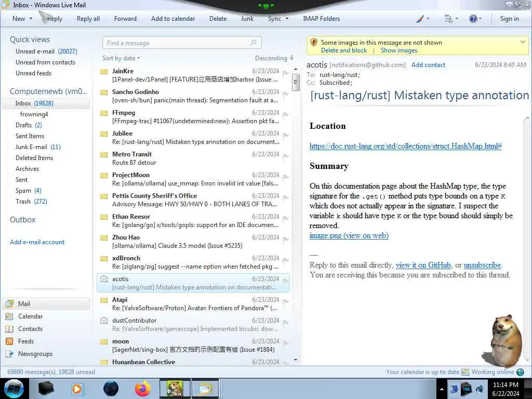The height and width of the screenshot is (399, 532).
Task: Toggle flag on FFmpeg message
Action: tap(285, 115)
